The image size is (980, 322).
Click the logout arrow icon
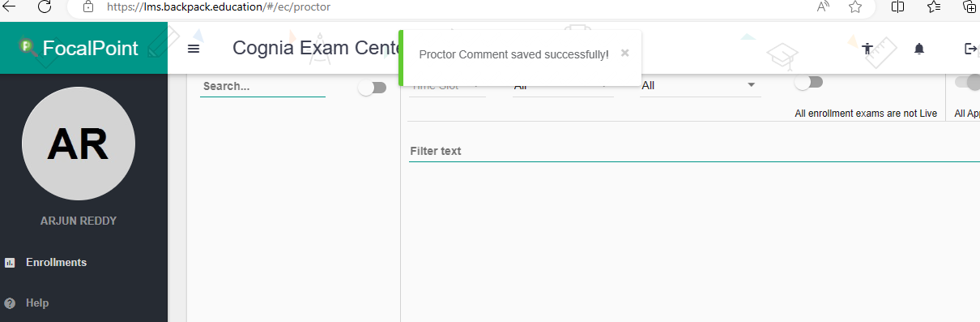[x=971, y=49]
